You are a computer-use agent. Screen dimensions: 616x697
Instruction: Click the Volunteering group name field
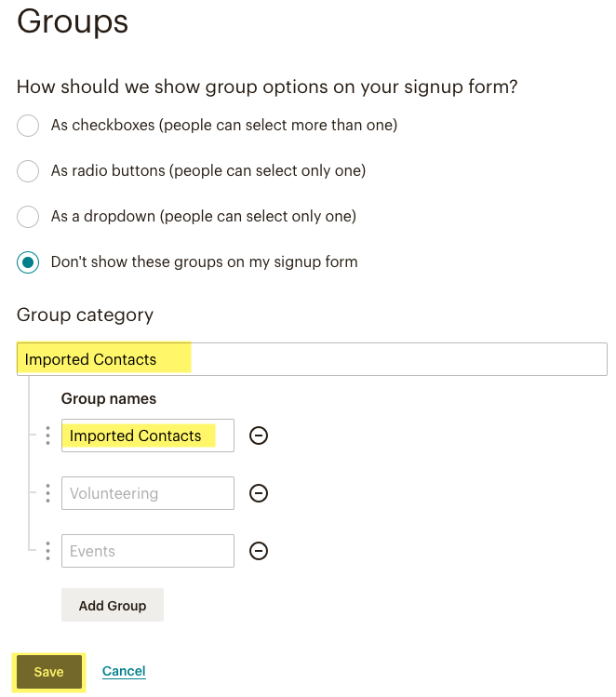pos(148,493)
